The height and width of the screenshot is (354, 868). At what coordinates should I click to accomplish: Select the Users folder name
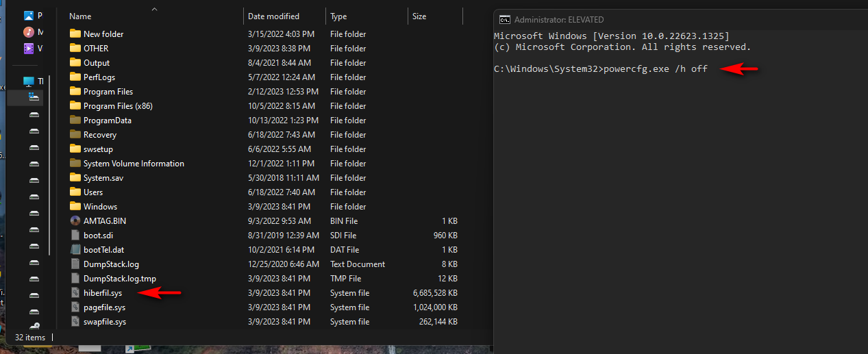pos(93,192)
